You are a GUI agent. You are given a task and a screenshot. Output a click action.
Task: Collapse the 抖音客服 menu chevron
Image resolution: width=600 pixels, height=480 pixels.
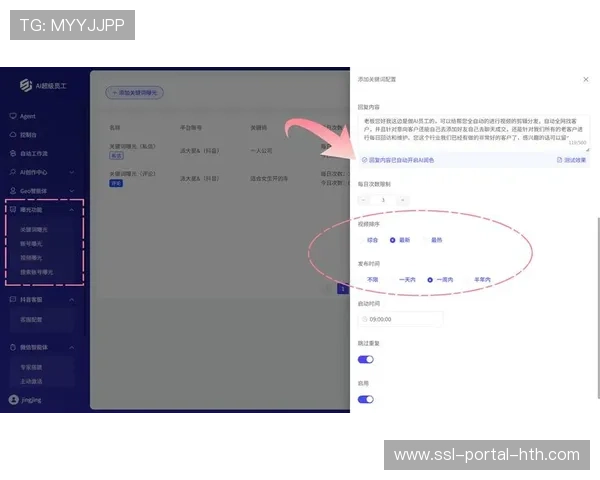tap(72, 300)
